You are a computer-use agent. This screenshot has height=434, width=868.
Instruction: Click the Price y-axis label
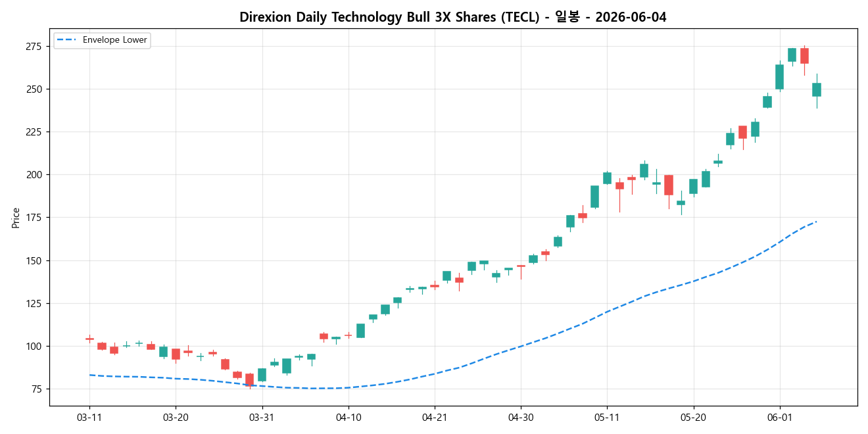16,218
